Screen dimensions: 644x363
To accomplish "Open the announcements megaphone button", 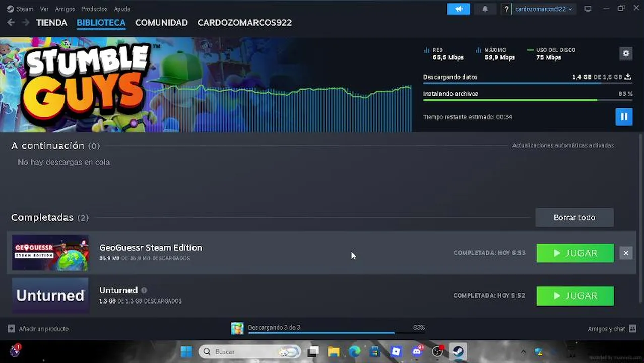I will [459, 9].
